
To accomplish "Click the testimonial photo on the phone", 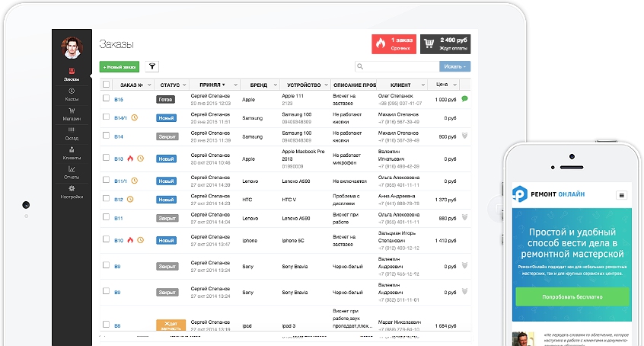I will coord(523,339).
